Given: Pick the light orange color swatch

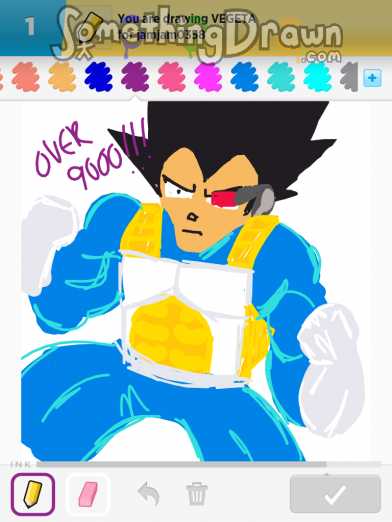Looking at the screenshot, I should (x=62, y=77).
